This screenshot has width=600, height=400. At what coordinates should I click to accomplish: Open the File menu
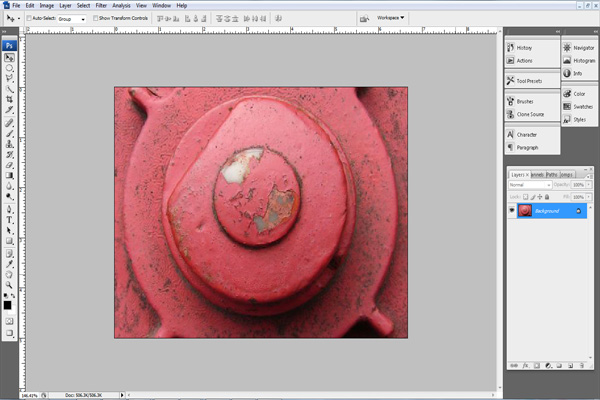coord(16,6)
